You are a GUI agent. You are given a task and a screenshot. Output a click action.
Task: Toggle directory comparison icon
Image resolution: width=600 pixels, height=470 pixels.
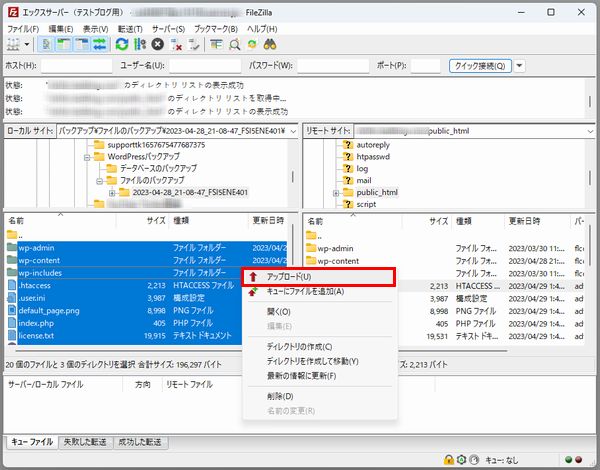click(x=234, y=45)
